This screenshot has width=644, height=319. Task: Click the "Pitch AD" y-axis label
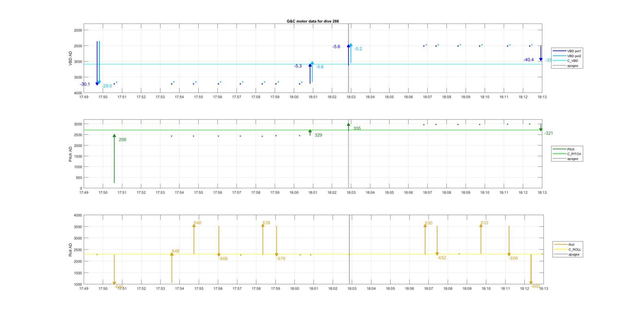[71, 154]
